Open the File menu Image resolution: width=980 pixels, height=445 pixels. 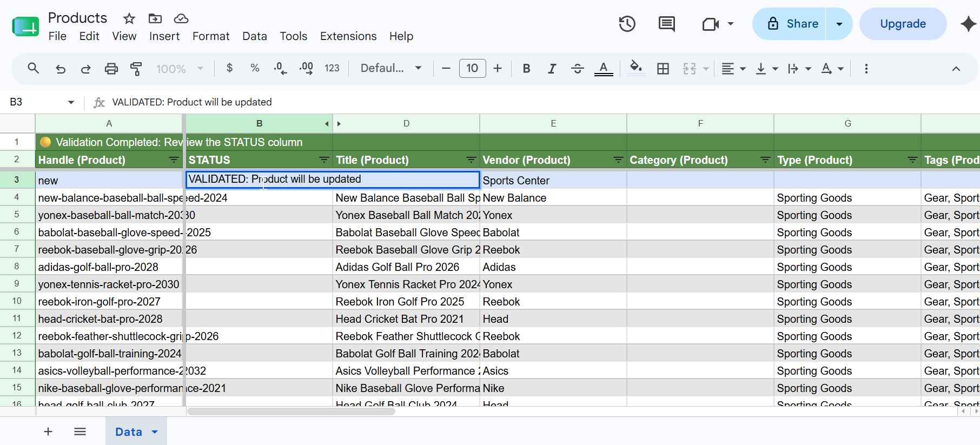57,36
